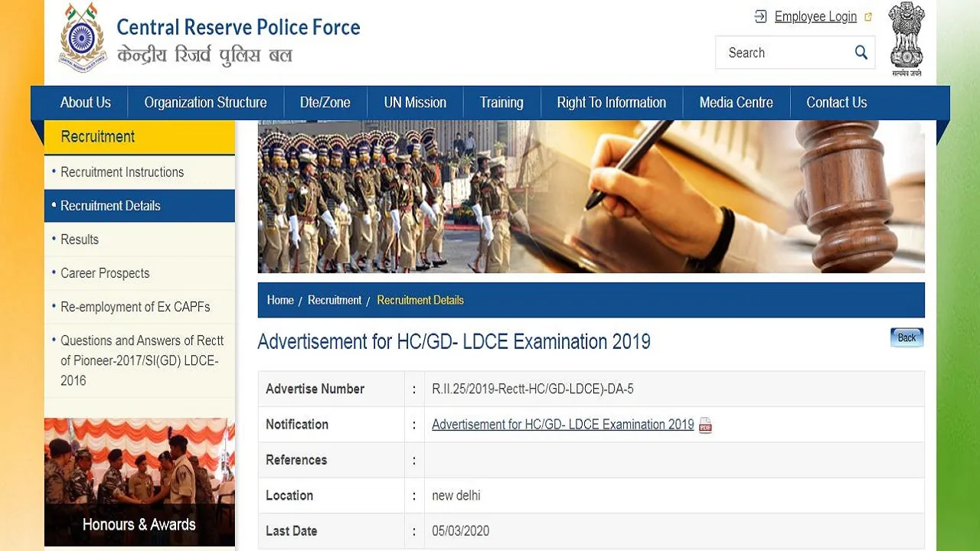Open the Training menu
The image size is (980, 551).
coord(501,103)
